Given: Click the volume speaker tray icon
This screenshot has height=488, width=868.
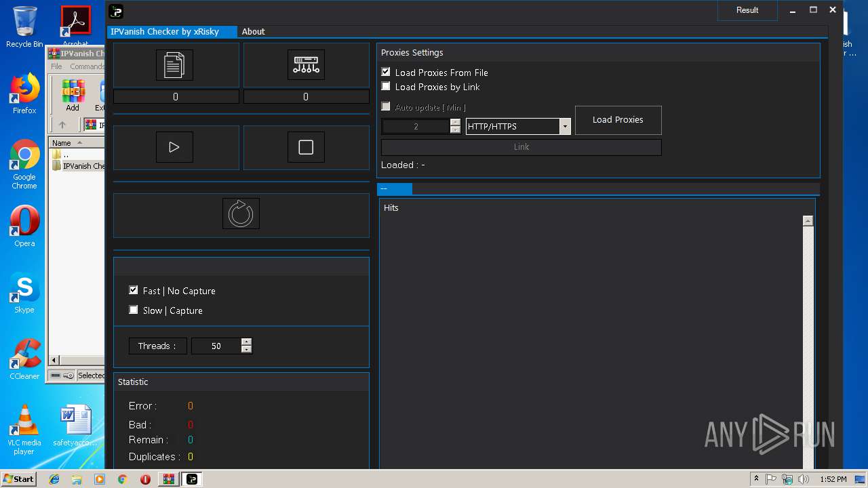Looking at the screenshot, I should coord(804,479).
